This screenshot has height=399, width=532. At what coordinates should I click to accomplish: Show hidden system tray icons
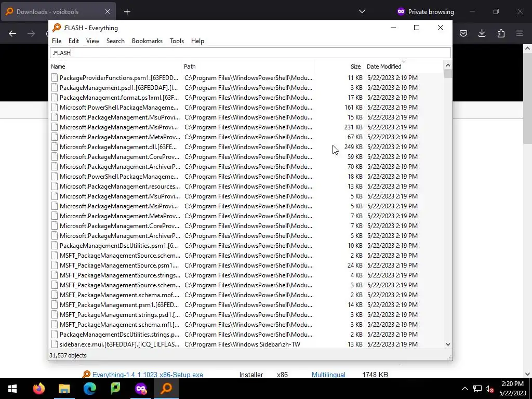tap(465, 389)
